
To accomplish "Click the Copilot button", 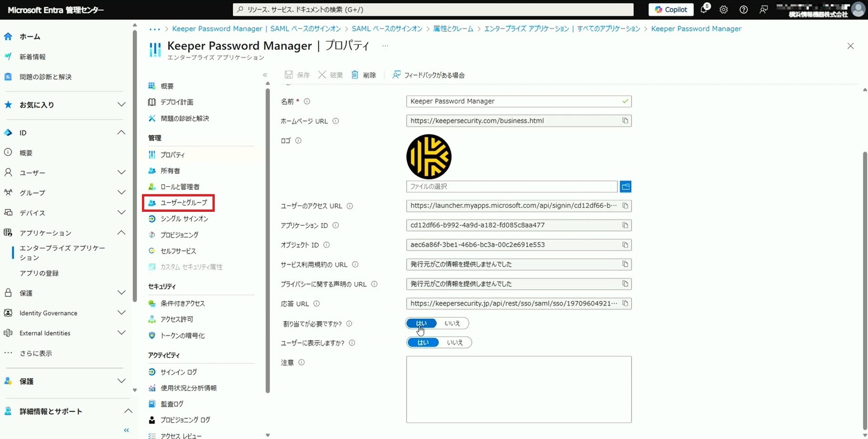I will [670, 10].
